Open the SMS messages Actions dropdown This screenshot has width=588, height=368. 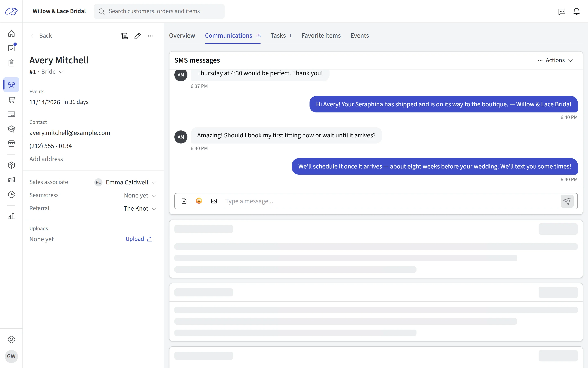point(556,60)
